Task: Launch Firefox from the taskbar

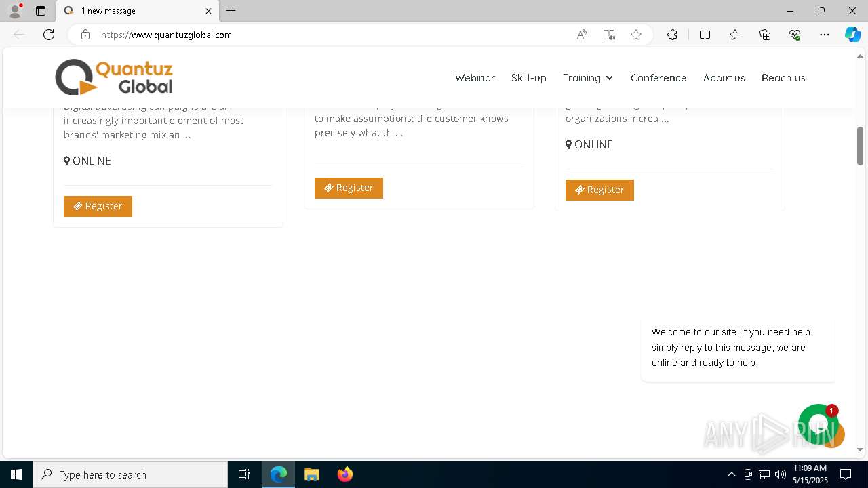Action: (x=344, y=474)
